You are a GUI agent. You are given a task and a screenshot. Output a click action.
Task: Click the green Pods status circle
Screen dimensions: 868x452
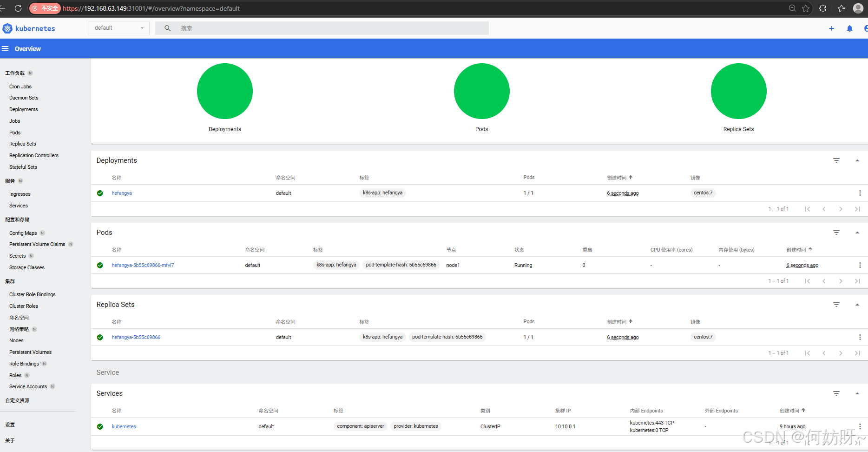pos(482,91)
